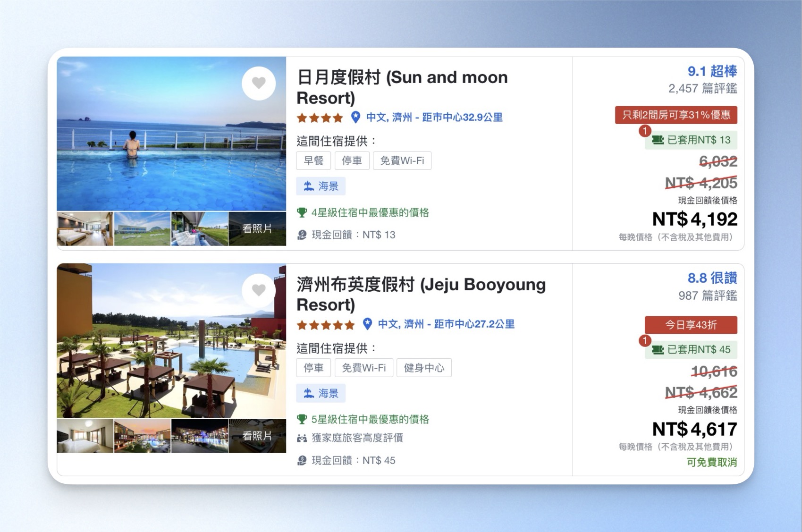Image resolution: width=802 pixels, height=532 pixels.
Task: Click 4星級住宿中最優惠的價格 text
Action: click(x=370, y=213)
